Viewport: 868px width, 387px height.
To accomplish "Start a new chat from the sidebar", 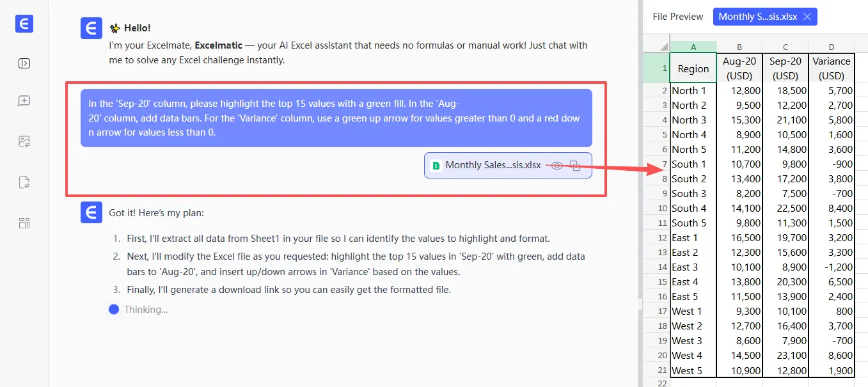I will [x=24, y=101].
